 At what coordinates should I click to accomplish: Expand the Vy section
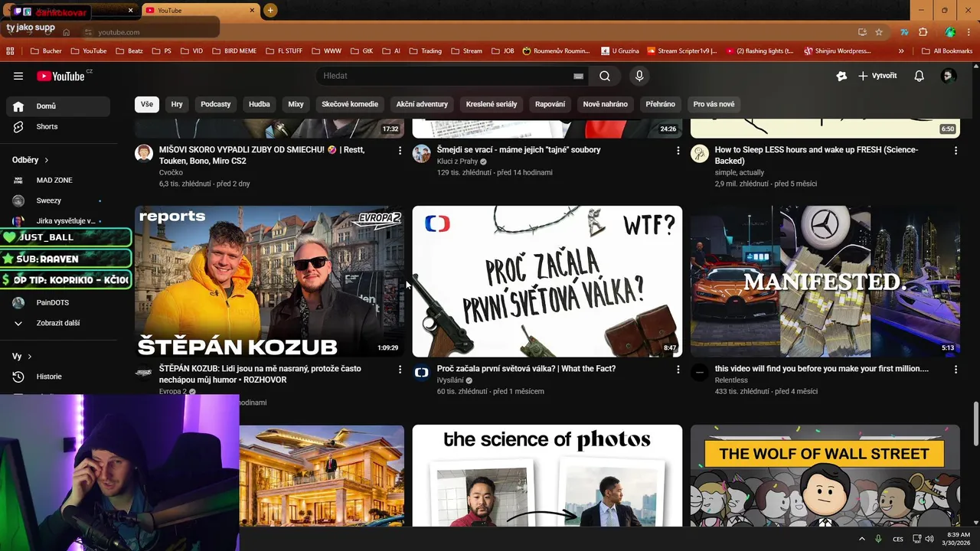[x=22, y=357]
